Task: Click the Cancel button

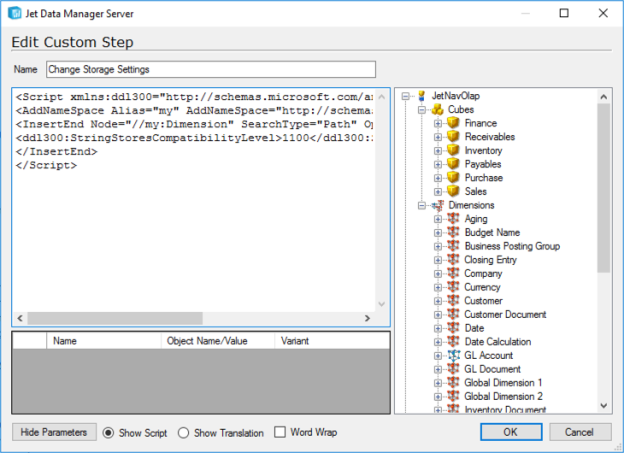Action: [580, 432]
